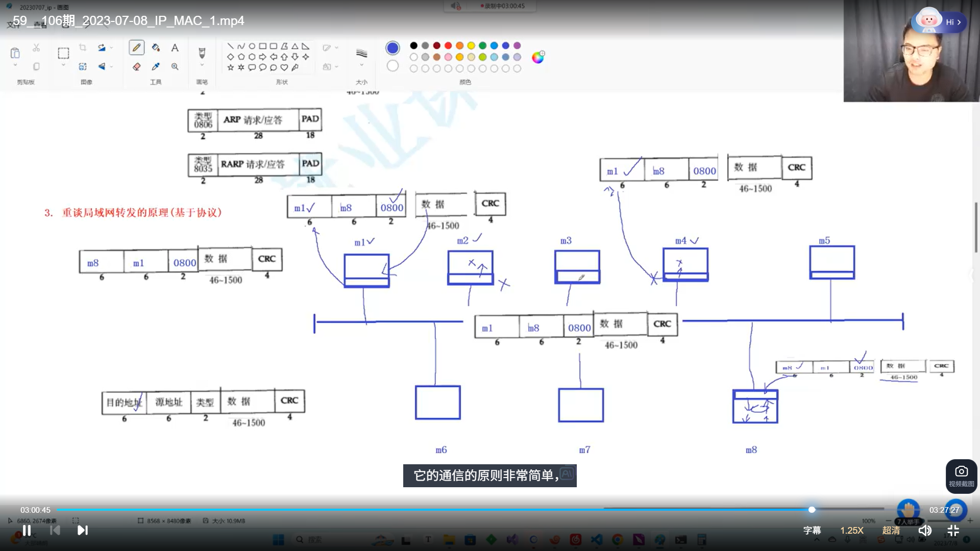Take a video screenshot

(x=961, y=475)
